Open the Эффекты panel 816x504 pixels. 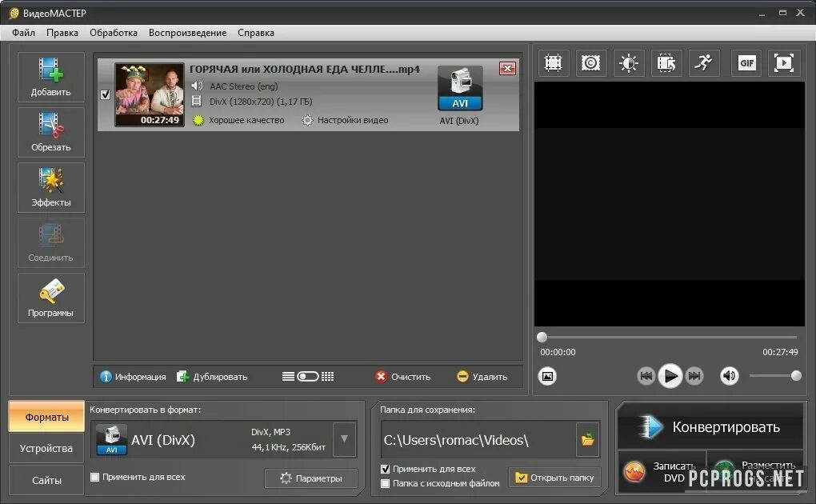click(x=51, y=187)
